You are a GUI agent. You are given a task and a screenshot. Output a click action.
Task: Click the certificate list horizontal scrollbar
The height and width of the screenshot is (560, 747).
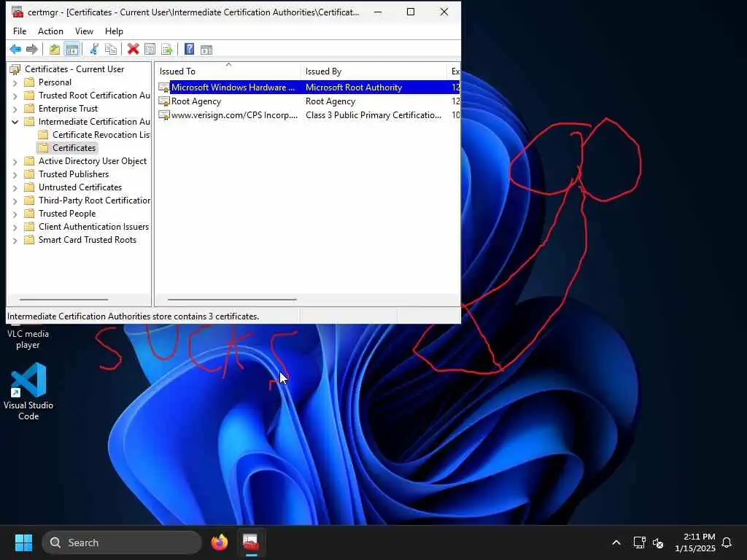pyautogui.click(x=233, y=300)
